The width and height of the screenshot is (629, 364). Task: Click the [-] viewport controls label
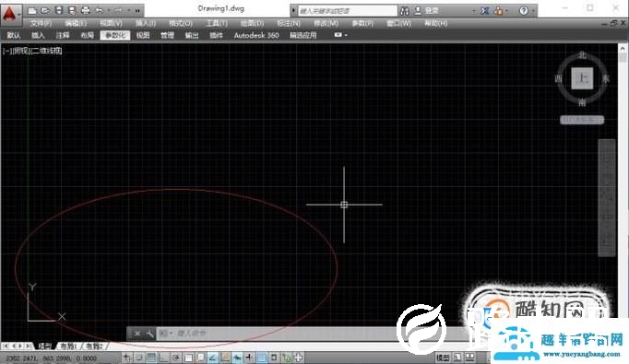[x=6, y=51]
